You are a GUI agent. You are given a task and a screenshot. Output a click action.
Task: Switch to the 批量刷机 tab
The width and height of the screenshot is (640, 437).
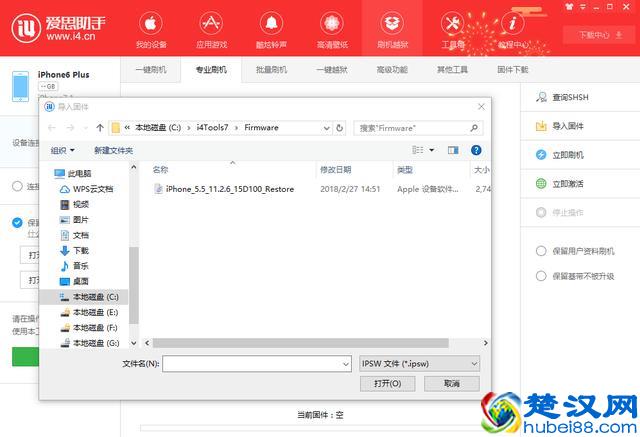click(x=271, y=70)
